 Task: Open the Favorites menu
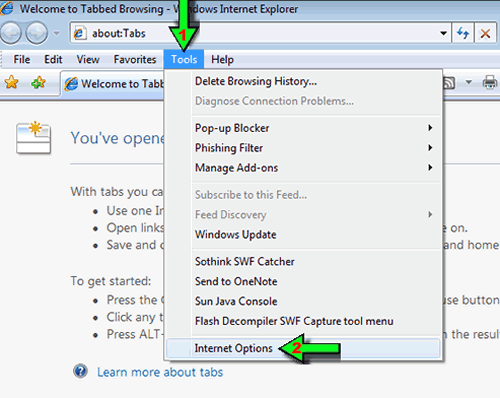pyautogui.click(x=135, y=59)
